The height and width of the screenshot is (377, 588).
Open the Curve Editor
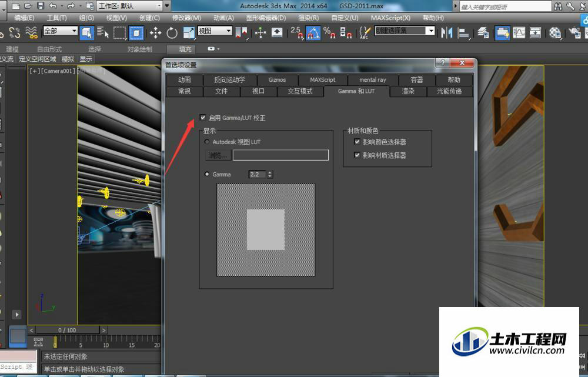(x=519, y=33)
